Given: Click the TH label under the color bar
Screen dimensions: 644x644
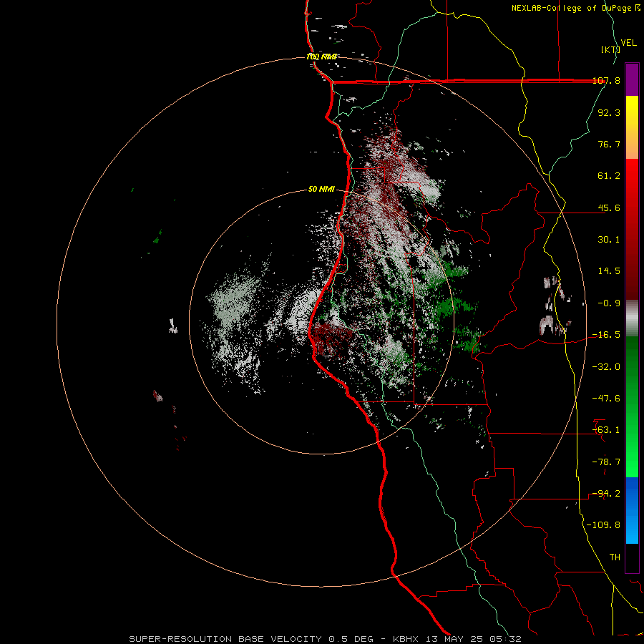Looking at the screenshot, I should 615,557.
